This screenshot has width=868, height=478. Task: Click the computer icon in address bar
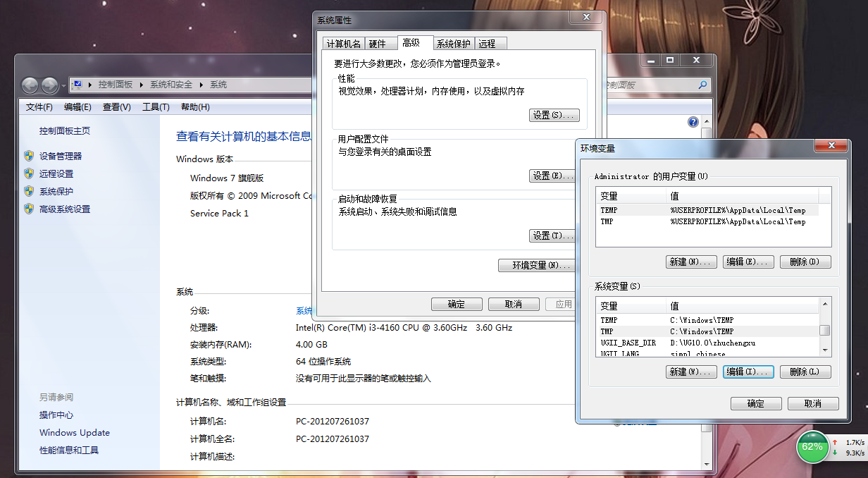pos(77,85)
